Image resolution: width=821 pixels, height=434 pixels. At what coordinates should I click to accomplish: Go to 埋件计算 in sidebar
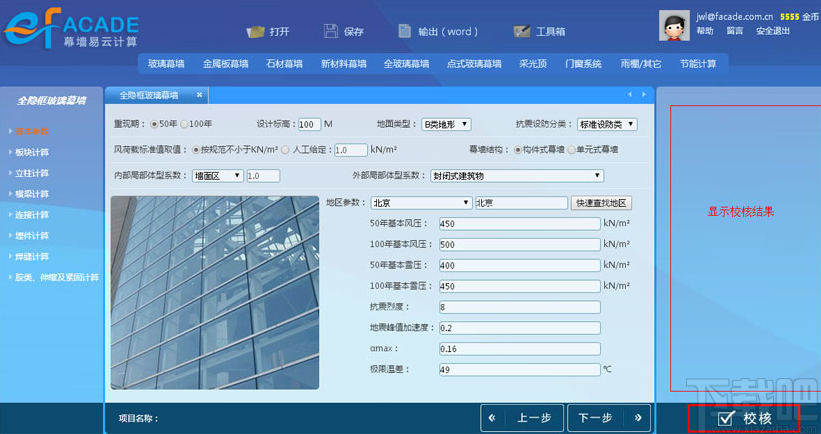pyautogui.click(x=31, y=236)
